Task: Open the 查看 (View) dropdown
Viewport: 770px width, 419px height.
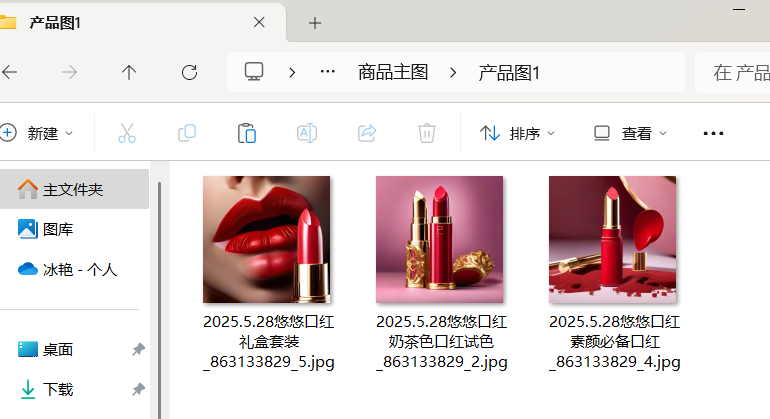Action: point(630,133)
